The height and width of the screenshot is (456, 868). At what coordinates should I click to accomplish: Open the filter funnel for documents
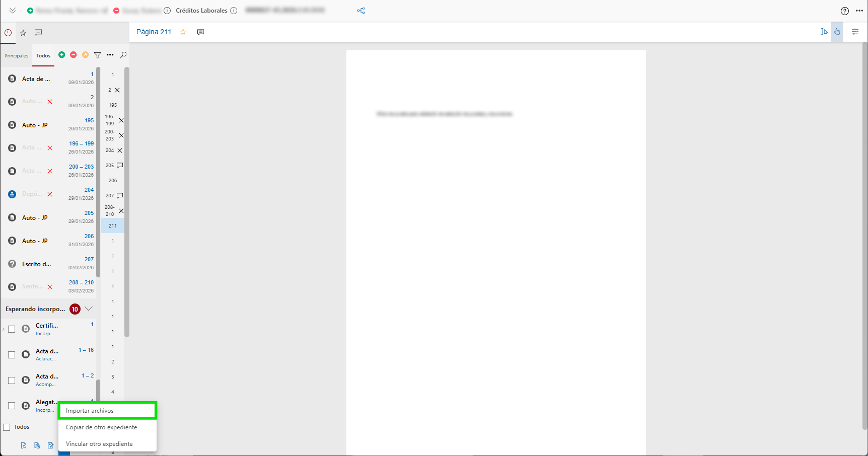(98, 55)
